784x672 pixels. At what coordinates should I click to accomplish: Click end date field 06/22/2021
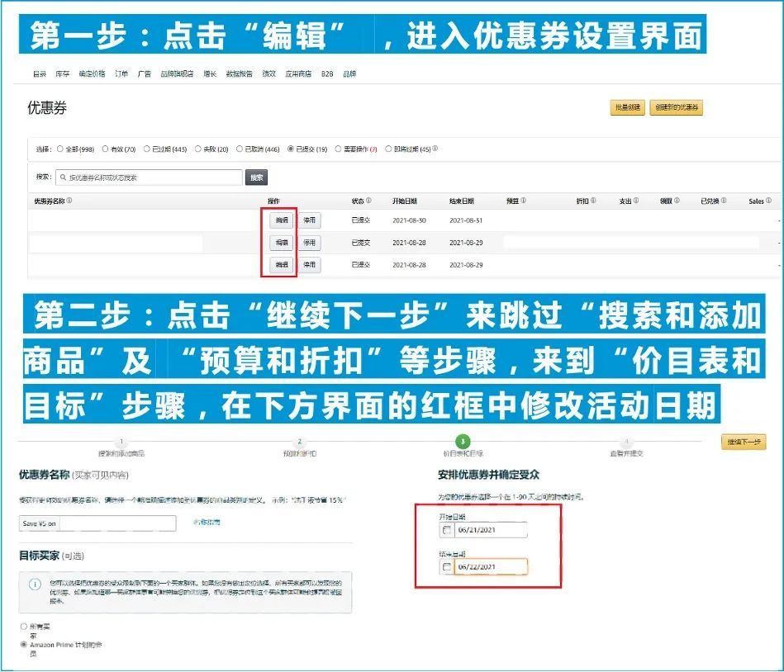click(x=491, y=567)
